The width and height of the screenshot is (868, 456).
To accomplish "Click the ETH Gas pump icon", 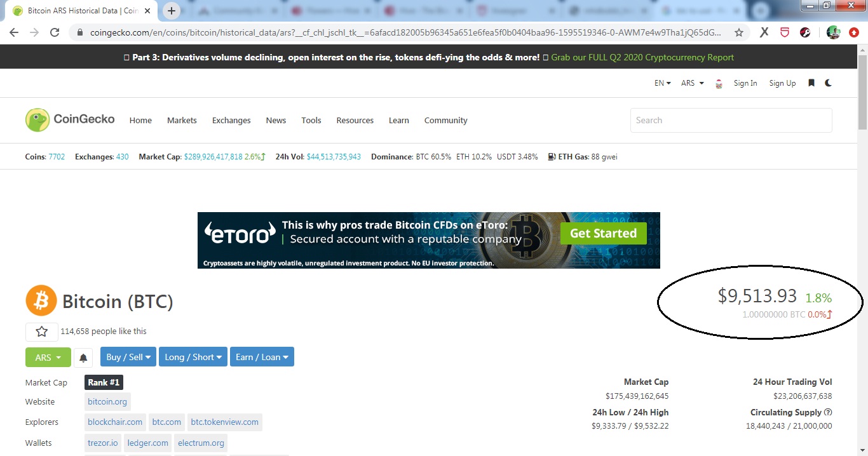I will click(552, 157).
